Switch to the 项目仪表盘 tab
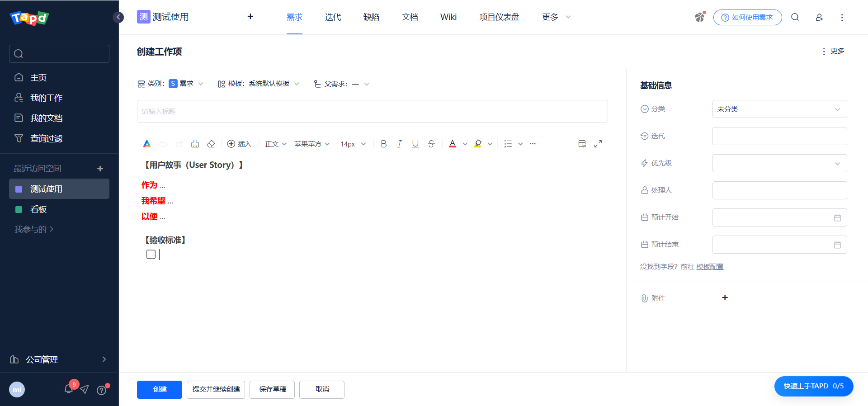This screenshot has height=406, width=868. click(x=499, y=17)
